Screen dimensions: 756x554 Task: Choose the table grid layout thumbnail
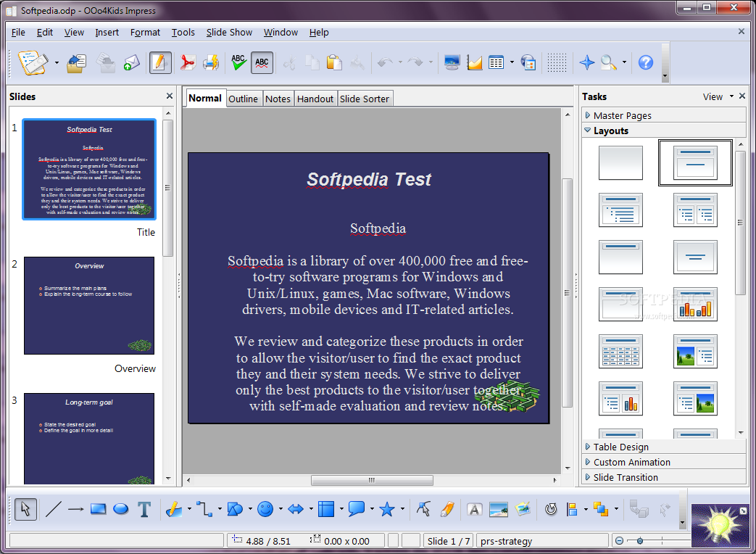[x=620, y=352]
